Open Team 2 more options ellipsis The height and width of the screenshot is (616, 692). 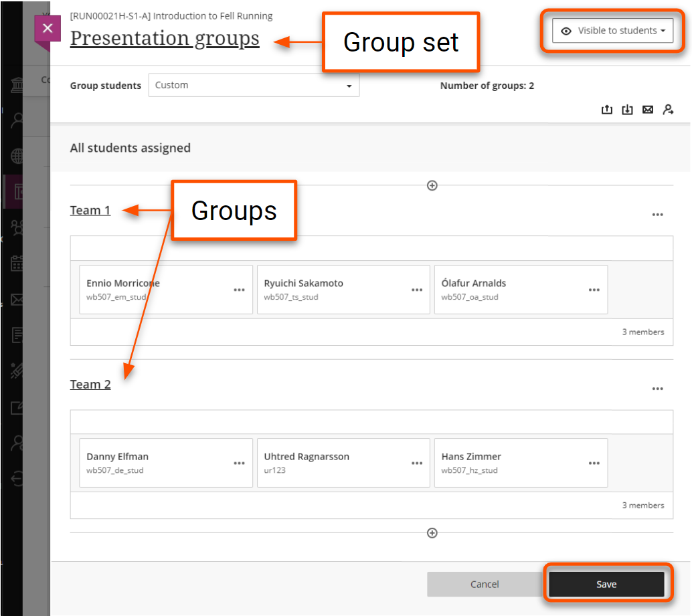pyautogui.click(x=657, y=389)
